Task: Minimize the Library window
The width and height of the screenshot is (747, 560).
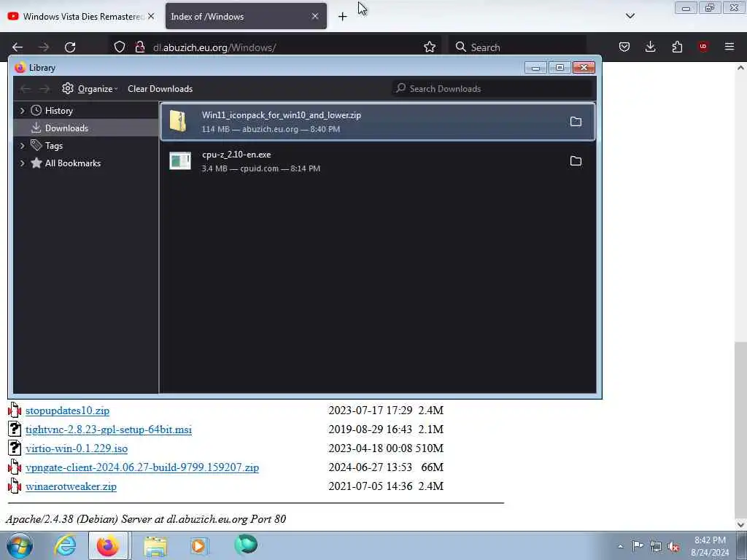Action: coord(535,68)
